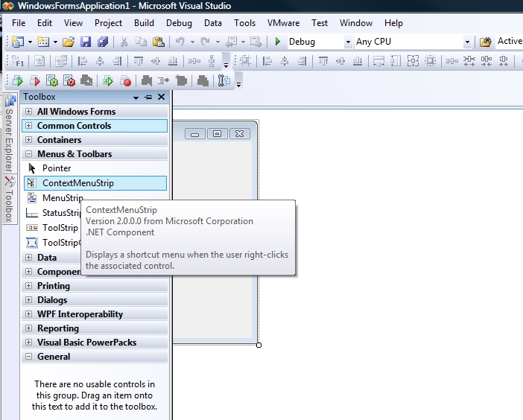523x420 pixels.
Task: Click the form's bottom-right resize handle
Action: (x=259, y=345)
